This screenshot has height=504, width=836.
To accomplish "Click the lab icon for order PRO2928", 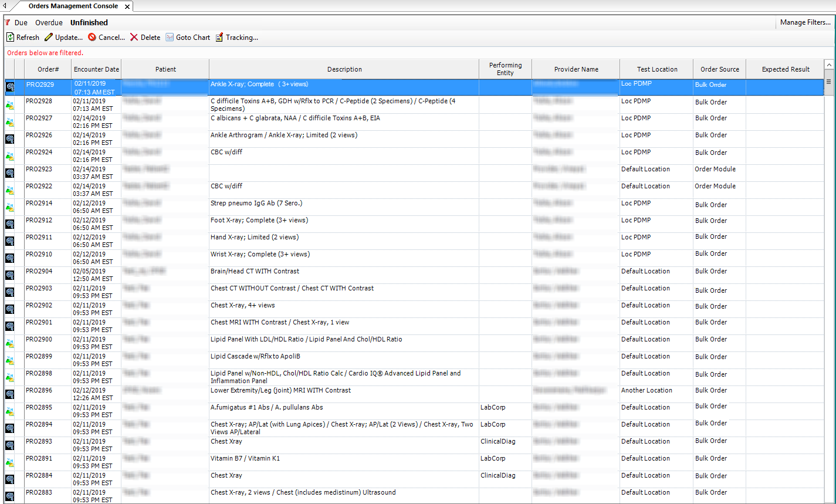I will (x=10, y=105).
